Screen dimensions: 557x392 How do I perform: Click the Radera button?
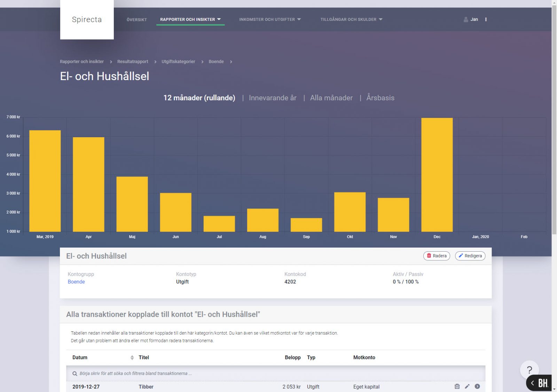coord(437,256)
